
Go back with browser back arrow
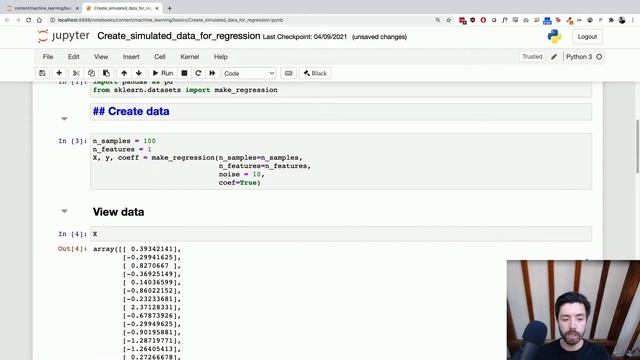(x=7, y=20)
